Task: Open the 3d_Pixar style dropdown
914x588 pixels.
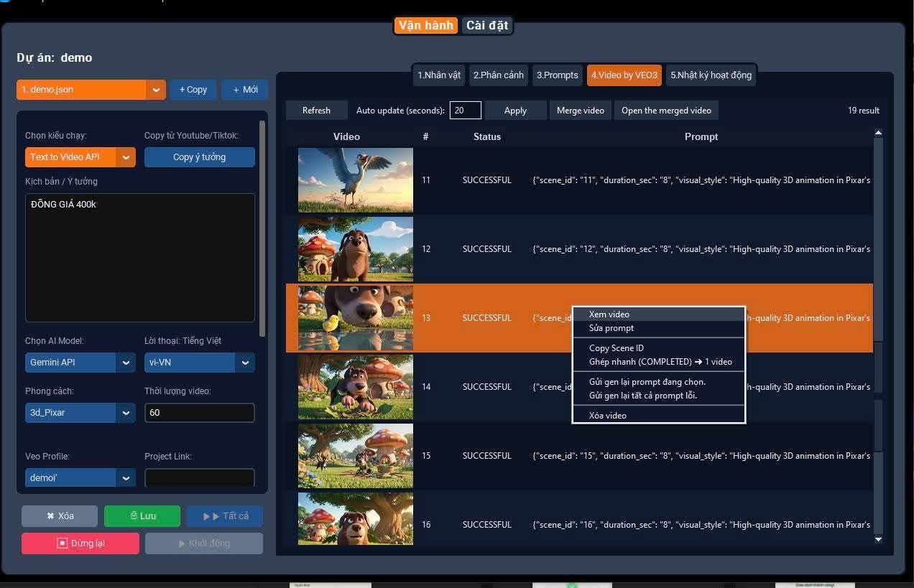Action: 126,413
